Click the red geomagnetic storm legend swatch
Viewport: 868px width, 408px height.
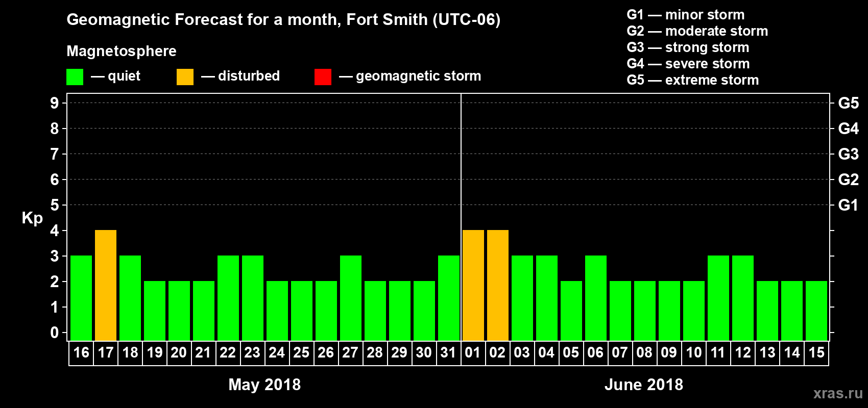323,77
